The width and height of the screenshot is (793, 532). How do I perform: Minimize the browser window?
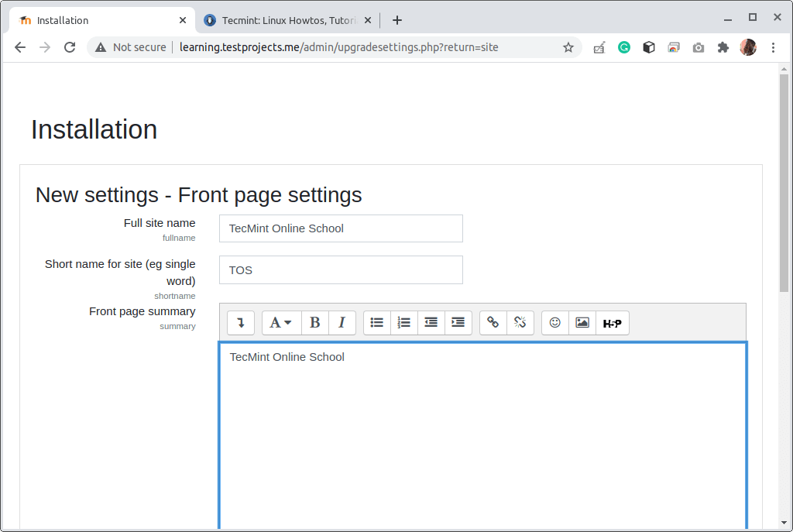[x=728, y=19]
